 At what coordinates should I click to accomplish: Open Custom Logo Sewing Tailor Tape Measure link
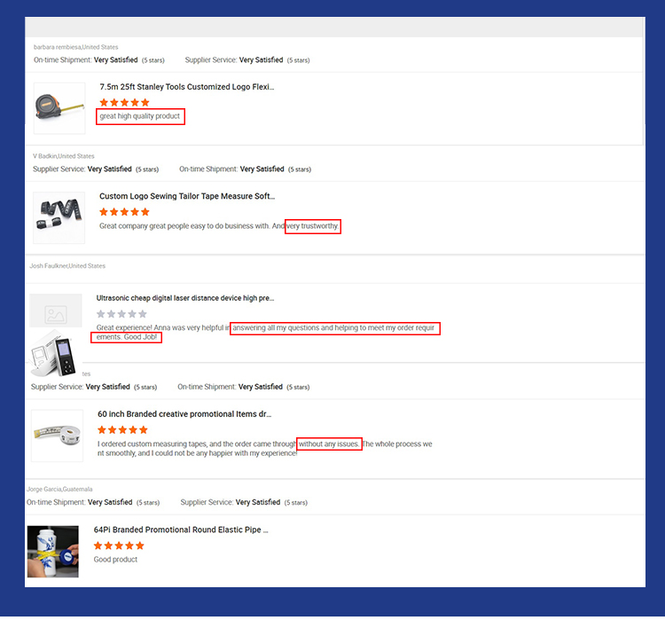[187, 196]
